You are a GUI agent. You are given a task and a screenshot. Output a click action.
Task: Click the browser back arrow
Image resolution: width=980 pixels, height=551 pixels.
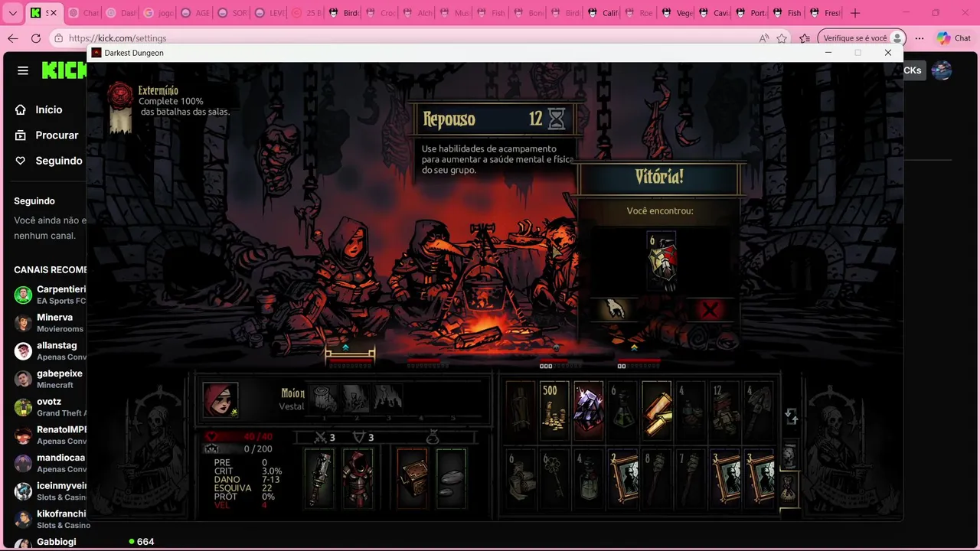[12, 38]
